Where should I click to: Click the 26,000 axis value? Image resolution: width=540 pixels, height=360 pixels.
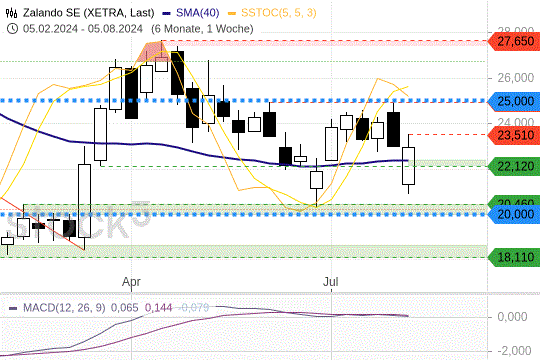click(x=516, y=78)
